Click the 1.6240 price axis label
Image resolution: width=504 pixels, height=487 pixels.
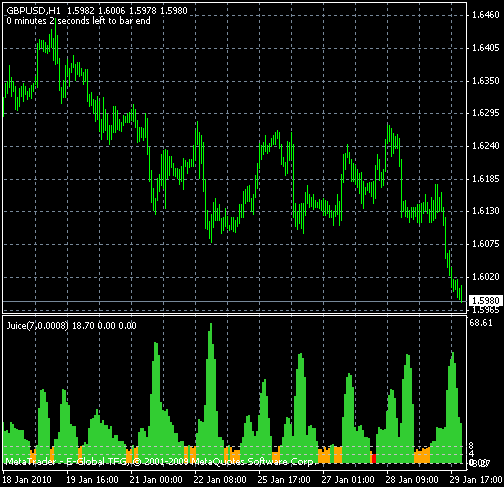tap(486, 146)
